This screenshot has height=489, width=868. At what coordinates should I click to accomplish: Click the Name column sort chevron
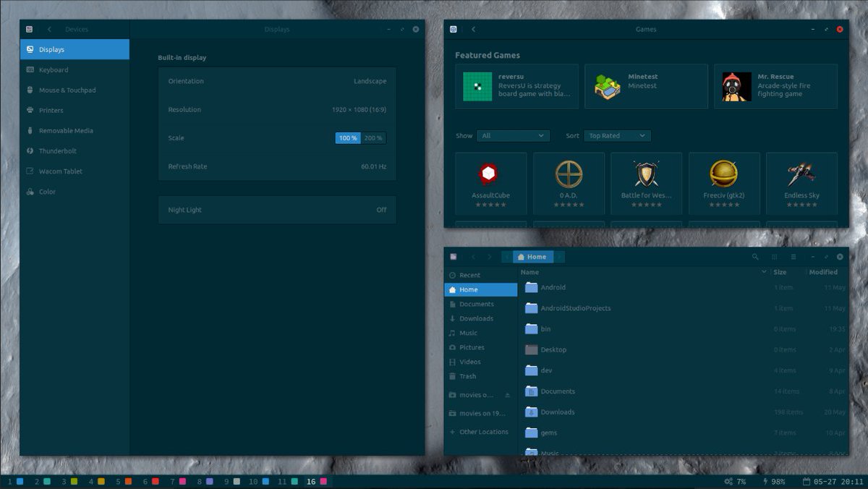click(x=764, y=272)
